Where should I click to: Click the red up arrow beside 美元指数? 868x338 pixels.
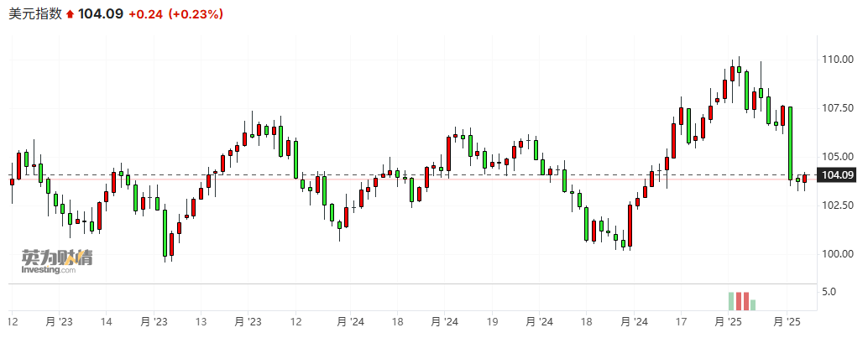(x=70, y=13)
